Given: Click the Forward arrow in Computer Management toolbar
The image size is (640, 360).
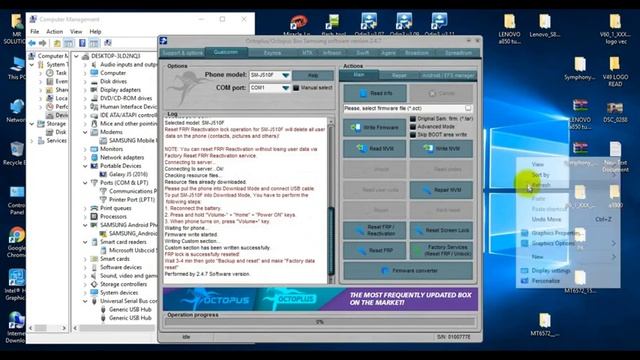Looking at the screenshot, I should click(x=42, y=43).
